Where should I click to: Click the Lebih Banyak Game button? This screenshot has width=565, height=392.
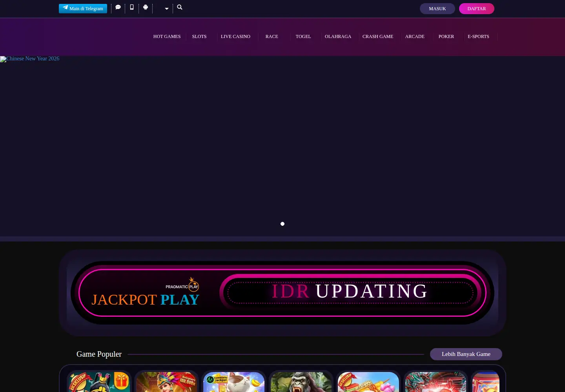click(466, 354)
